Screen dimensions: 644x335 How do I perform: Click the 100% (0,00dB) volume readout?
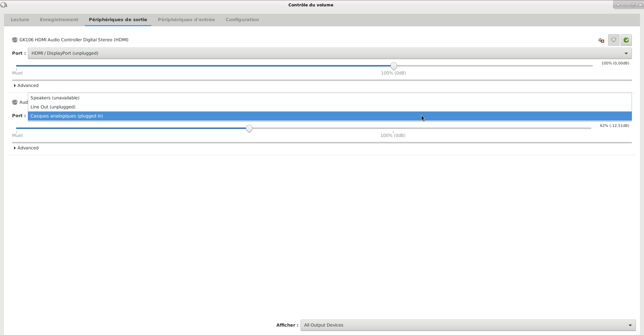point(615,63)
